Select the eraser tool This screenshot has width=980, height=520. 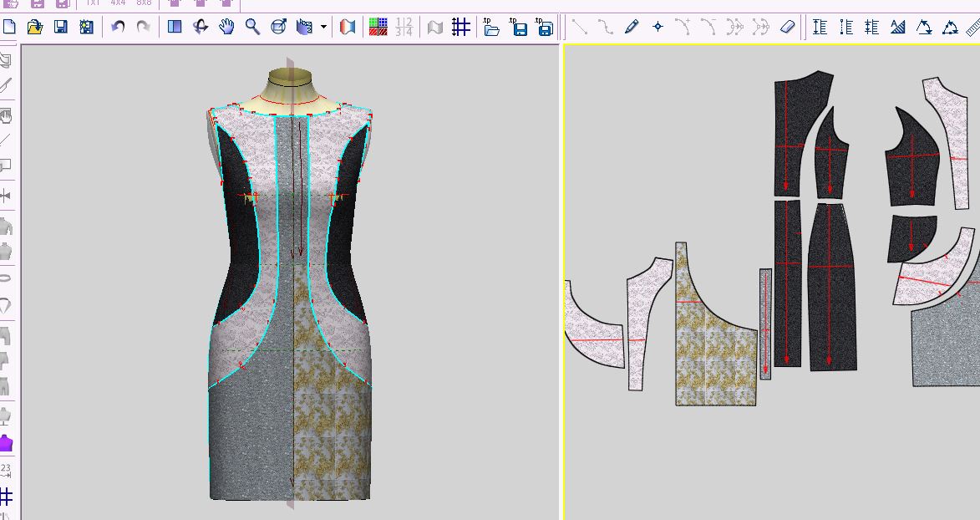pyautogui.click(x=787, y=27)
